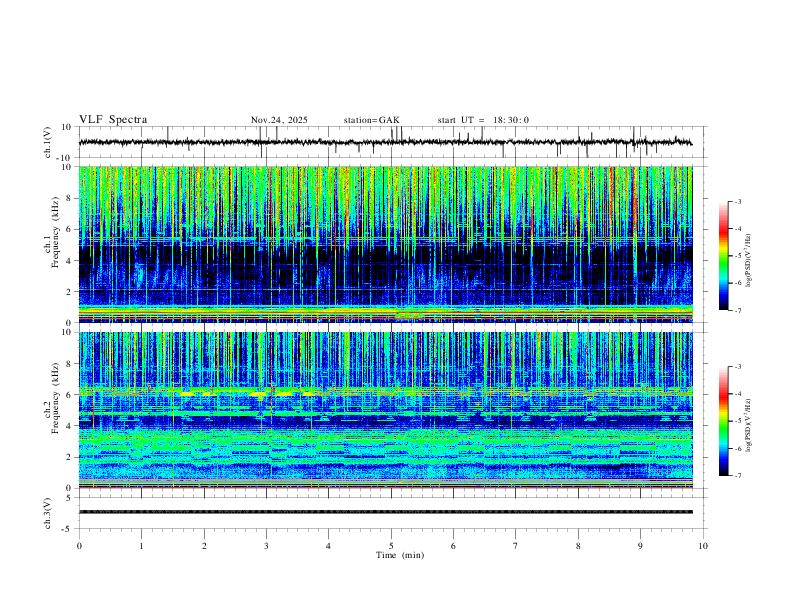Click the "-6" tick on lower color bar
The image size is (792, 612).
coord(737,448)
